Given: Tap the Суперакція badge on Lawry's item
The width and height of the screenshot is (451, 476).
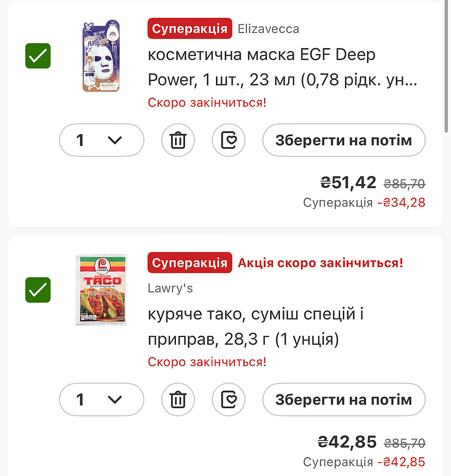Looking at the screenshot, I should [x=189, y=263].
